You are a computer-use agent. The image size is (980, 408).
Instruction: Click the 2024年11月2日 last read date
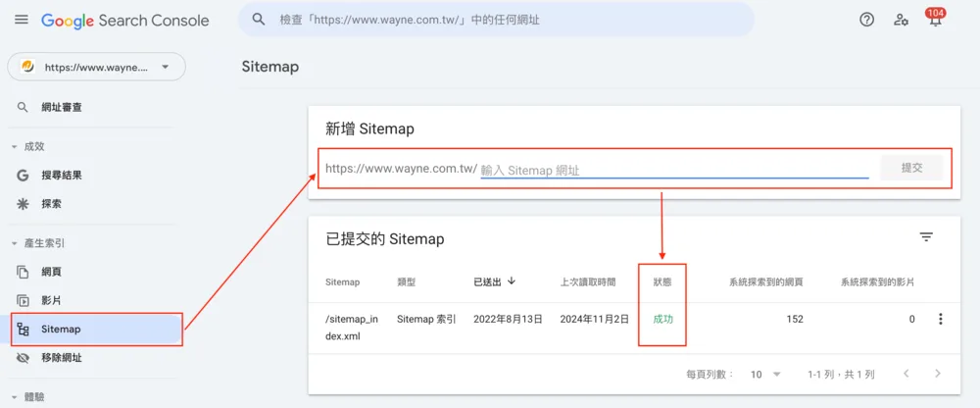[595, 319]
